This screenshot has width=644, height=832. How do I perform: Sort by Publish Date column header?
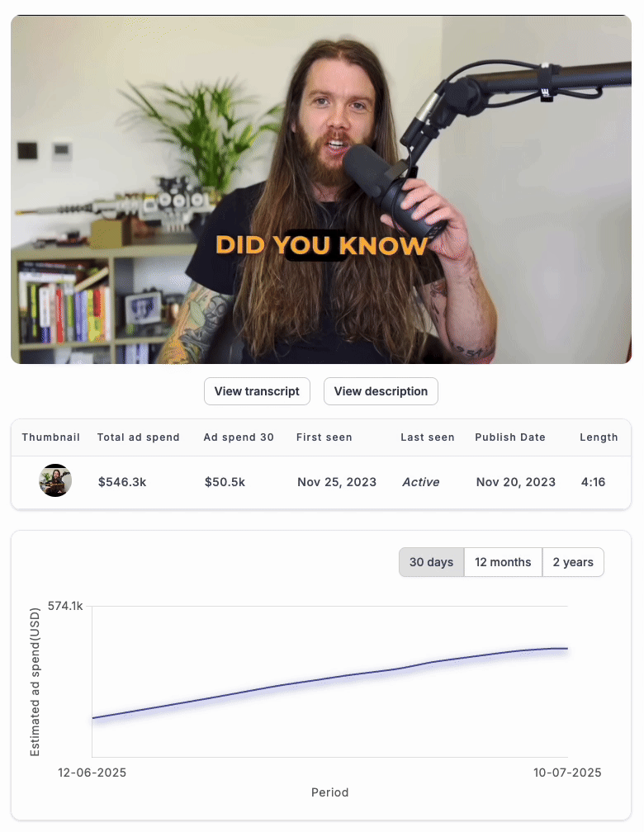click(x=509, y=437)
